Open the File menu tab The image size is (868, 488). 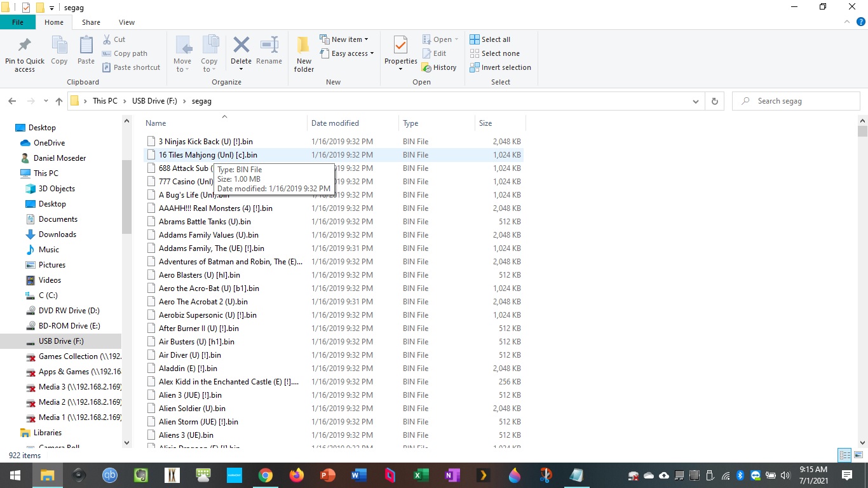point(18,22)
